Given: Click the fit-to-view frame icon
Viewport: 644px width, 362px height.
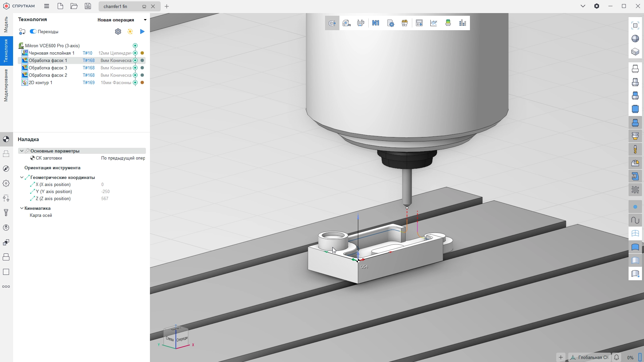Looking at the screenshot, I should [x=635, y=25].
